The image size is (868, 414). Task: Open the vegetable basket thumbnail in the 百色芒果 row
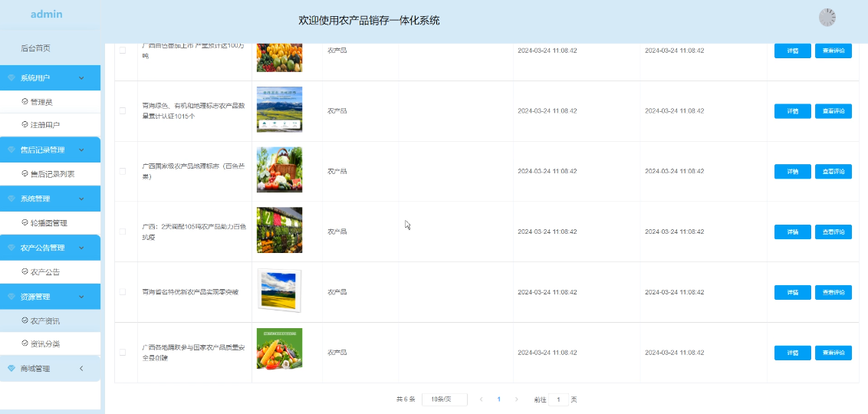[280, 169]
